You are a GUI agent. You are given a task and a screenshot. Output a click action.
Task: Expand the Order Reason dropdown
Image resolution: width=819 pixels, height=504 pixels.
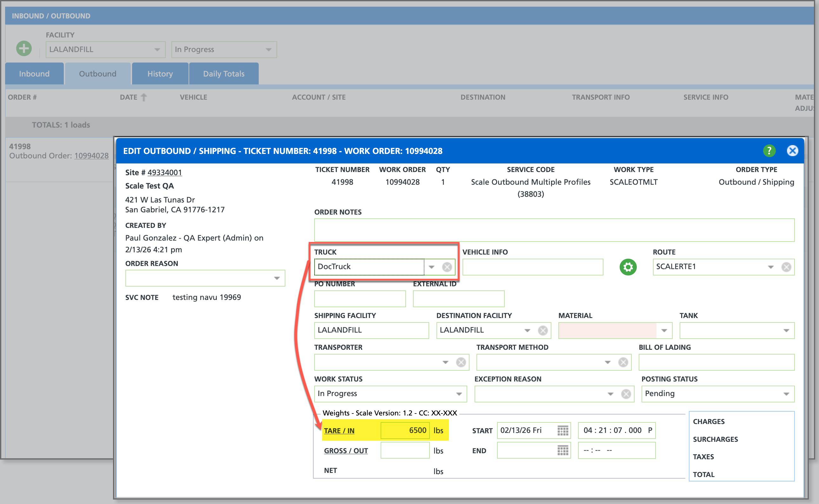coord(277,278)
